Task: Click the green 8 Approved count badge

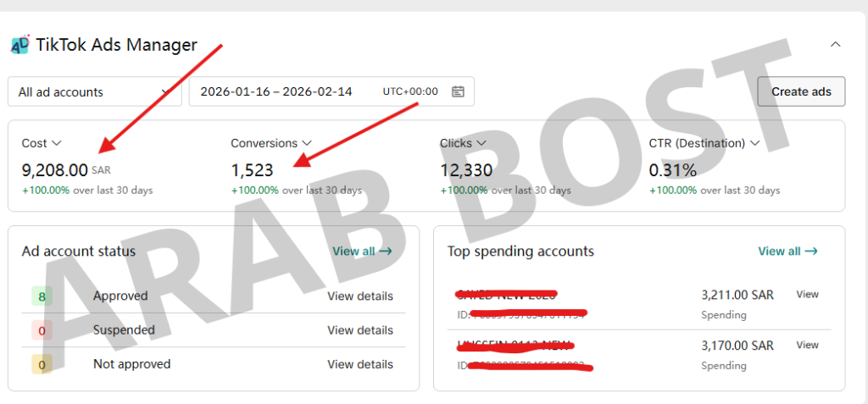Action: [42, 296]
